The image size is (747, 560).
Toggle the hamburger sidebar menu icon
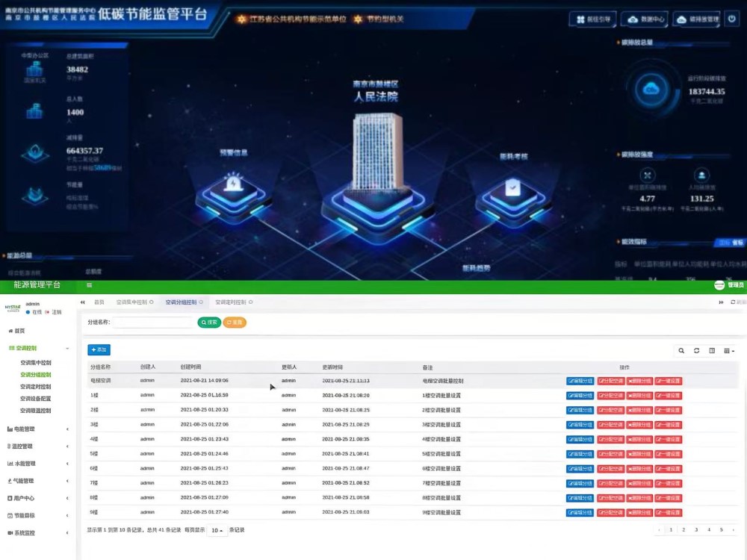(x=89, y=285)
